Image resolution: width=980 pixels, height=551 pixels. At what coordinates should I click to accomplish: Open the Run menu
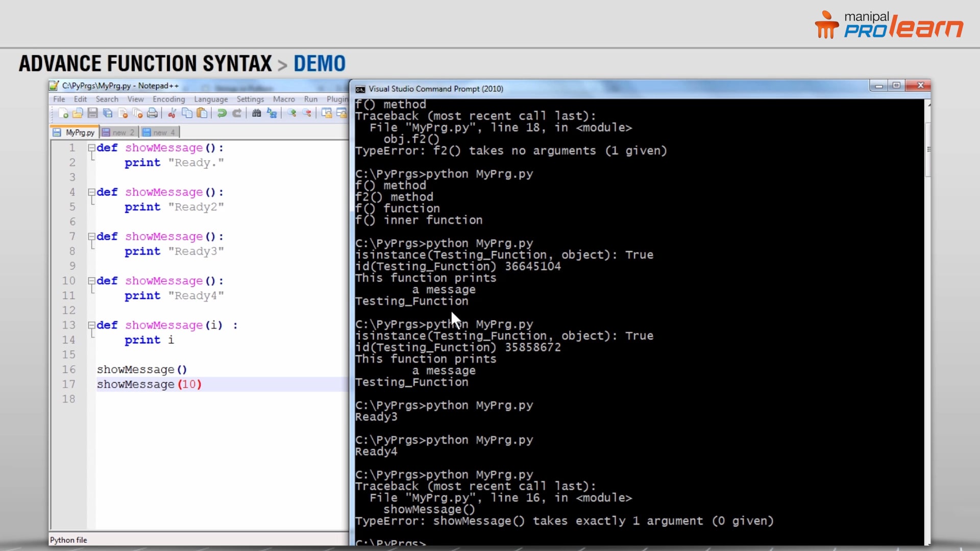click(310, 99)
